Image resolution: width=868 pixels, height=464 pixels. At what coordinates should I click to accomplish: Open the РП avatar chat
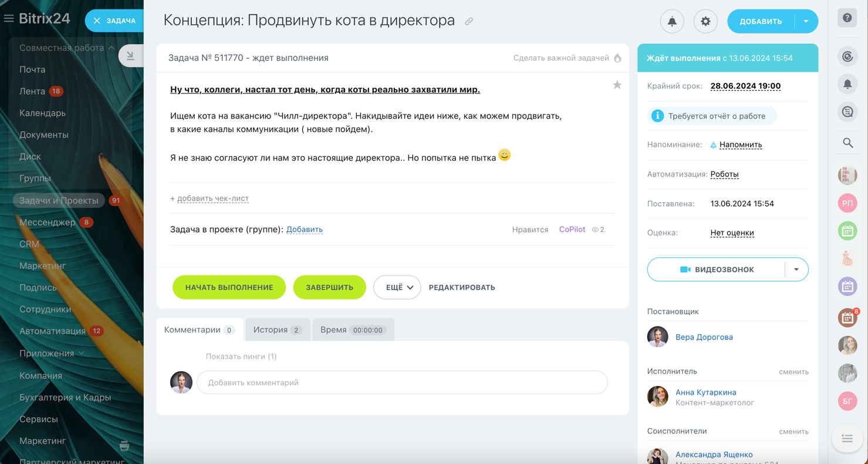click(847, 203)
